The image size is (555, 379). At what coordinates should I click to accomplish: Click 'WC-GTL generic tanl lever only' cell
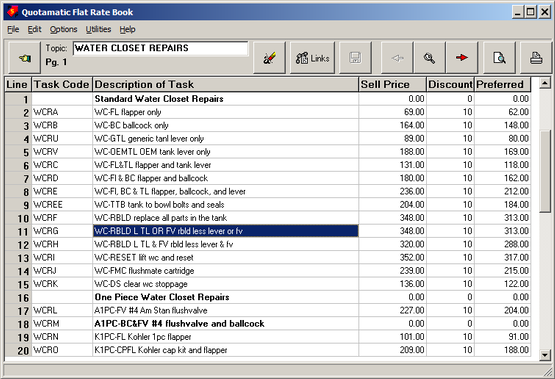pyautogui.click(x=226, y=139)
